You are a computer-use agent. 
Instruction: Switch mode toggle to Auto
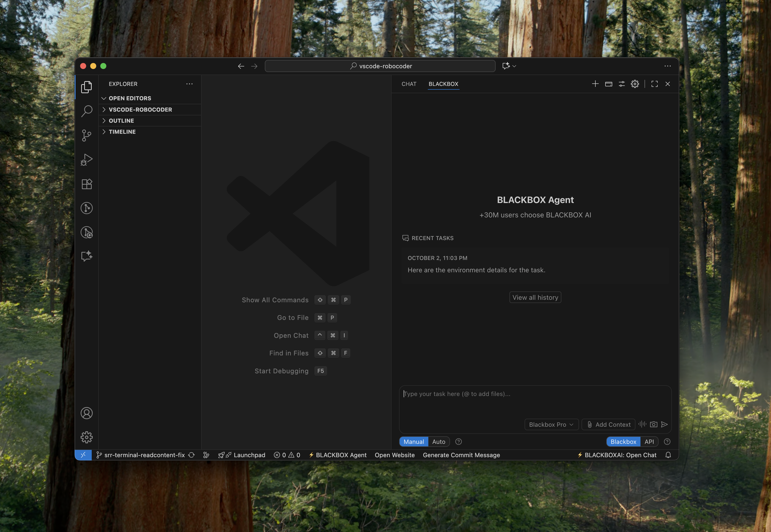(x=438, y=442)
